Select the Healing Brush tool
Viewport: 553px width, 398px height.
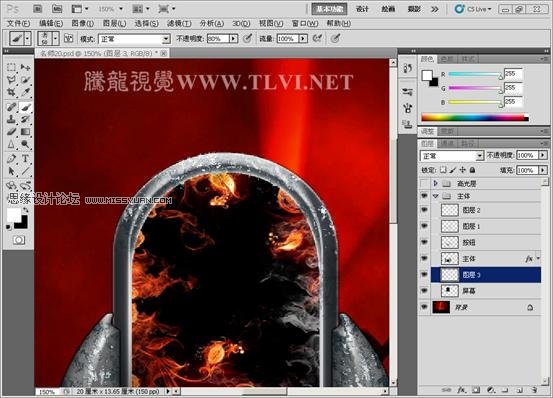11,106
